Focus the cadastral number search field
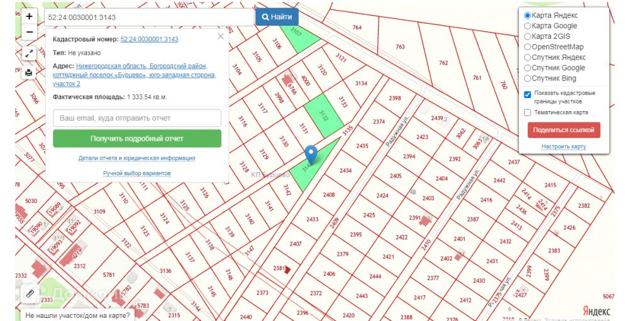Viewport: 644px width, 321px height. point(149,17)
